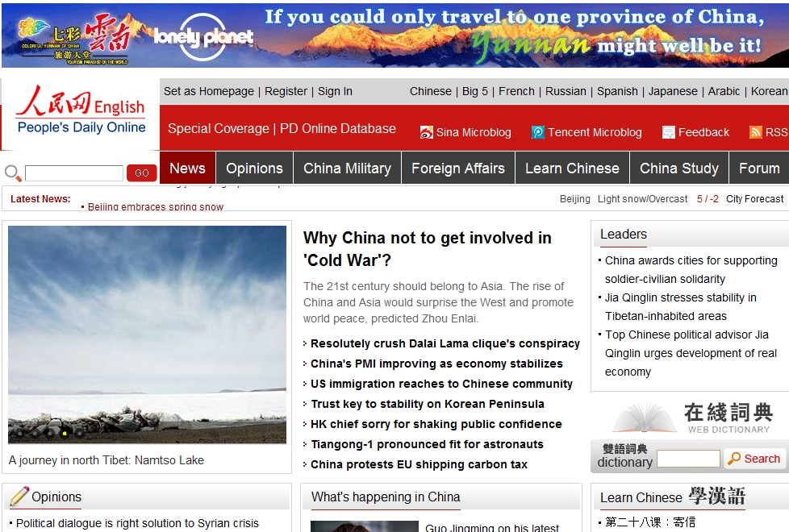
Task: Switch language to Japanese
Action: click(673, 91)
